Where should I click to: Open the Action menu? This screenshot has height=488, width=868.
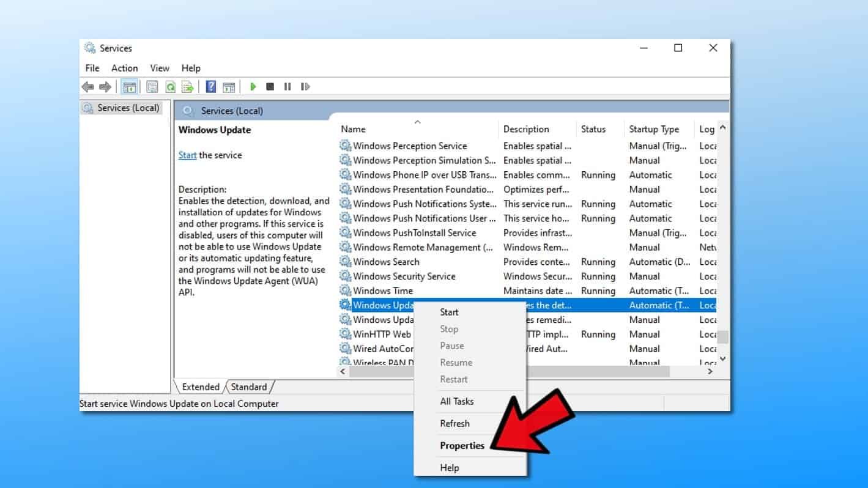pos(124,68)
